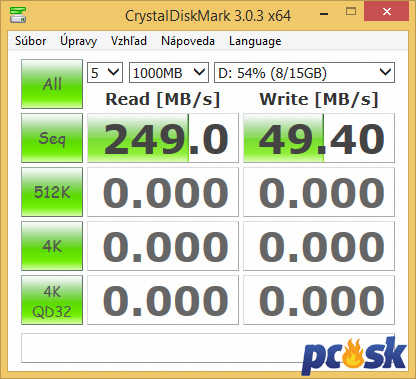
Task: Start the 4K QD32 test
Action: (x=52, y=300)
